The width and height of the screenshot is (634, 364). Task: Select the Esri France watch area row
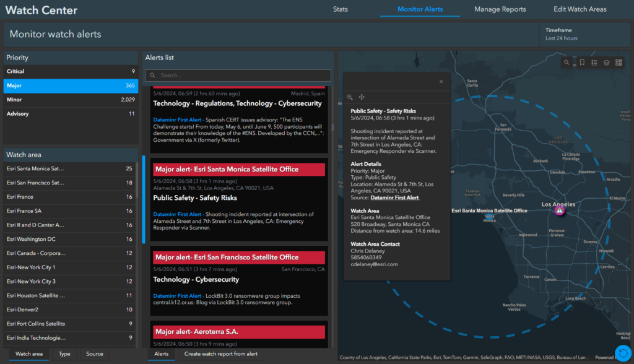click(69, 197)
